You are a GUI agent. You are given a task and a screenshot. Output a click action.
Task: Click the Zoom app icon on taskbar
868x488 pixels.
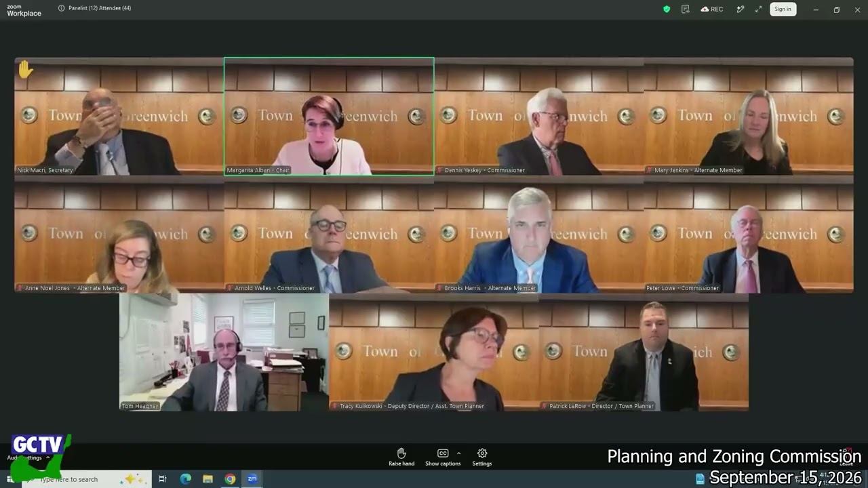pyautogui.click(x=252, y=479)
